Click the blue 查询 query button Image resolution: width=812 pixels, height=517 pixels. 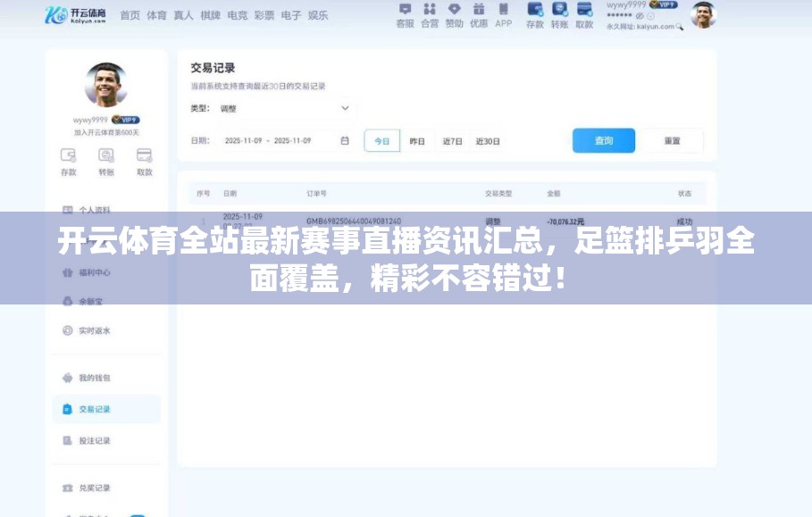[603, 140]
